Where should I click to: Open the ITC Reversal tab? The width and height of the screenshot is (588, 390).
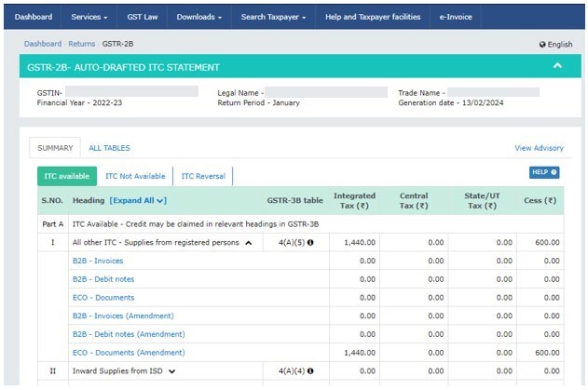pos(202,176)
